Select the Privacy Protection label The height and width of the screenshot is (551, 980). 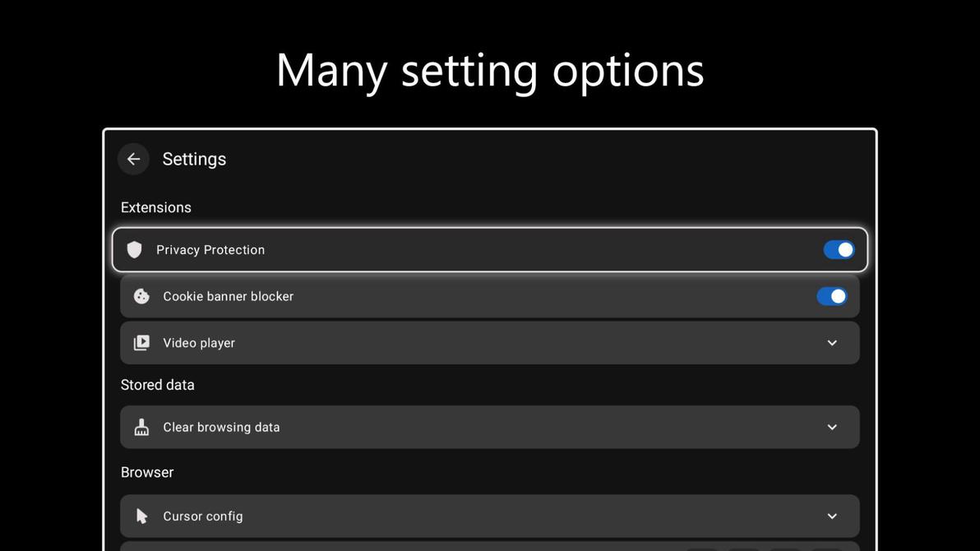click(210, 250)
